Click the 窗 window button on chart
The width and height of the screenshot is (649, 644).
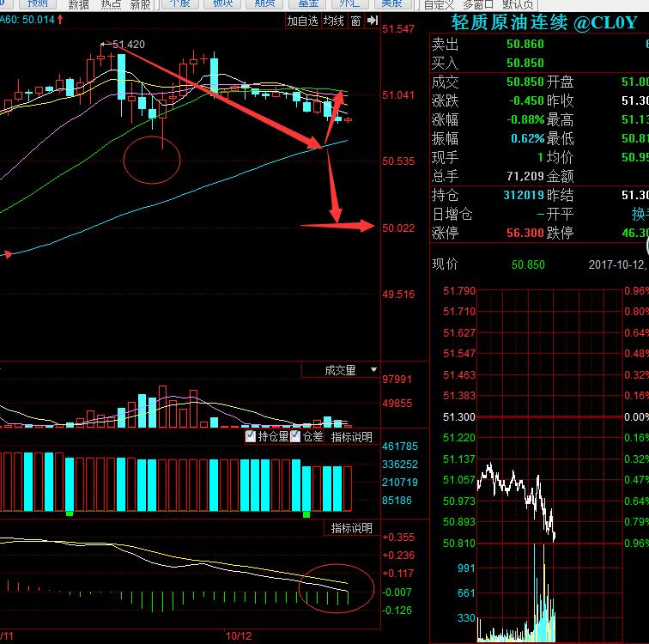point(355,21)
